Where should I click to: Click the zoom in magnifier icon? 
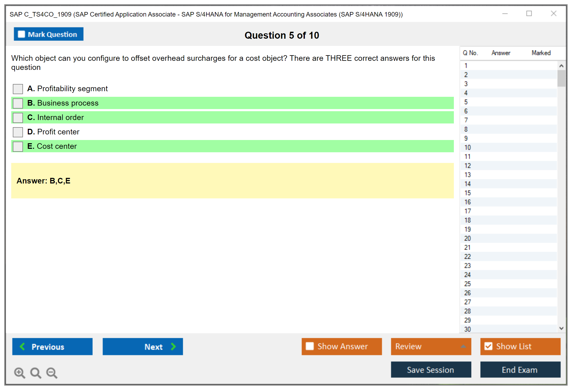click(x=19, y=373)
